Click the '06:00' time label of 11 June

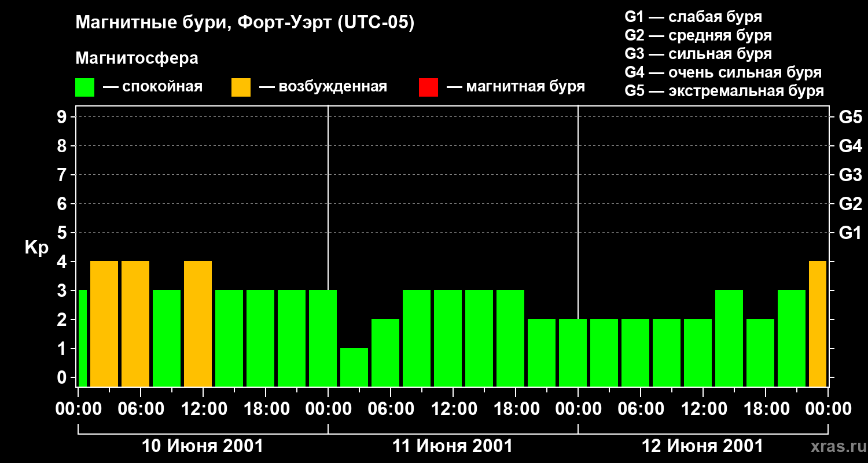391,409
